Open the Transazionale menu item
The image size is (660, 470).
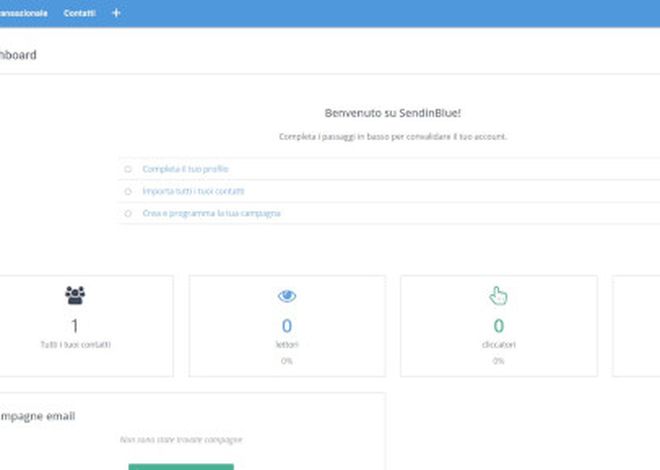tap(24, 13)
